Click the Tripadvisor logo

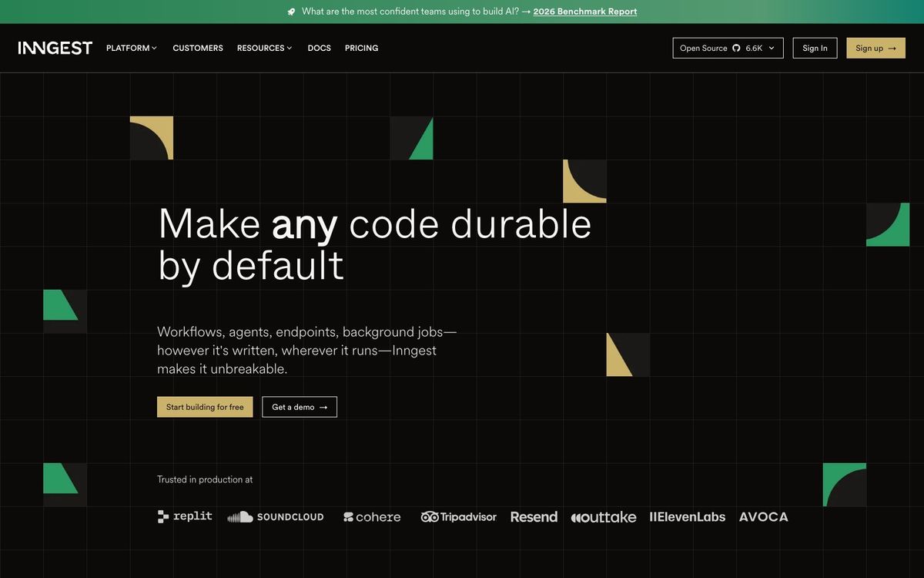point(459,516)
